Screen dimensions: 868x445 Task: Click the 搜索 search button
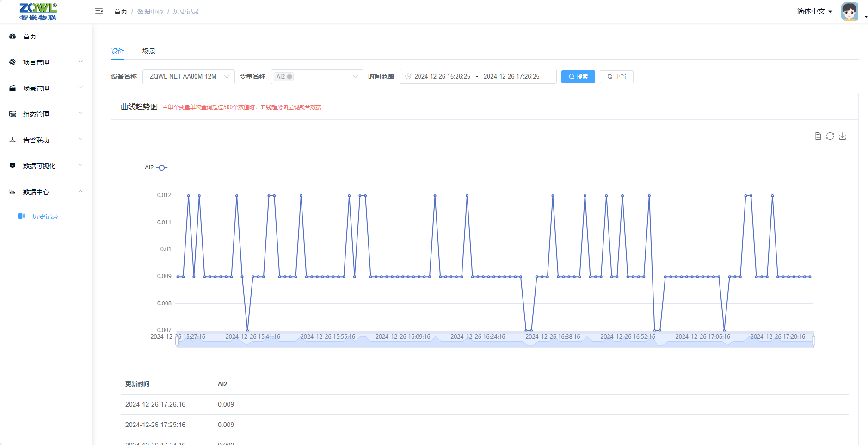click(x=578, y=76)
